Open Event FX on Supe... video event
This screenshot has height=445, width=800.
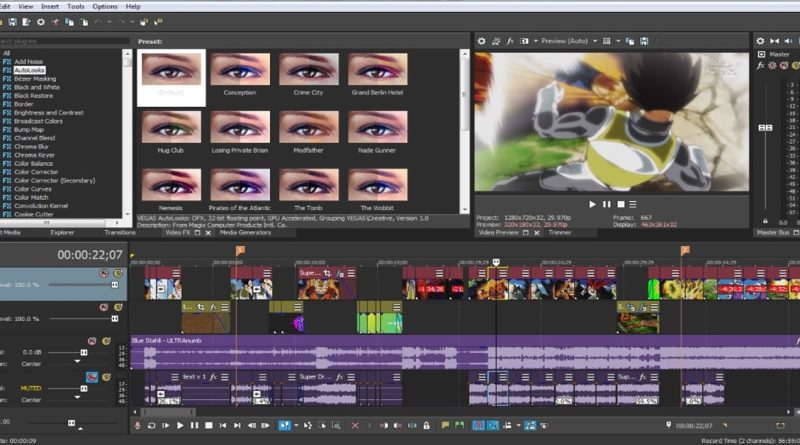coord(339,274)
